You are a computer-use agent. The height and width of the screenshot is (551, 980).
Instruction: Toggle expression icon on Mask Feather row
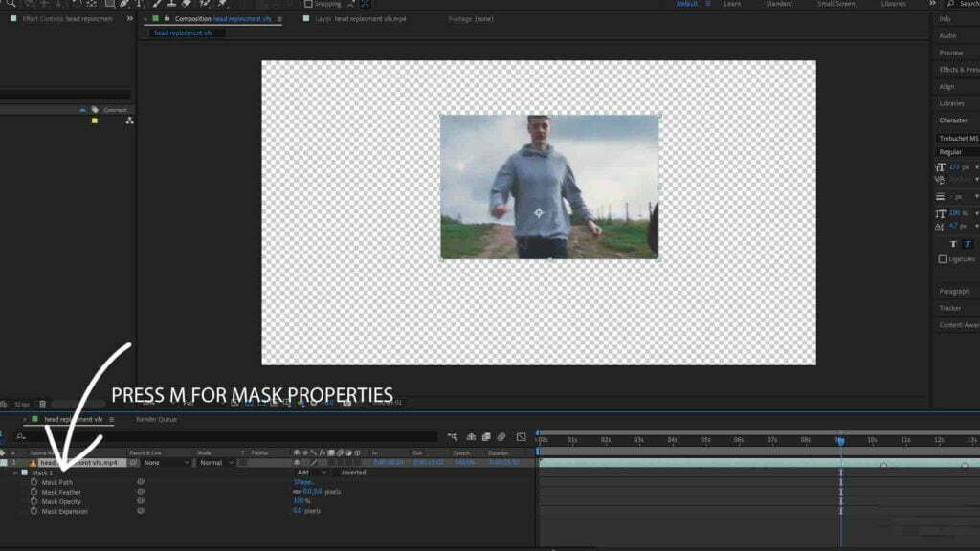click(x=141, y=491)
